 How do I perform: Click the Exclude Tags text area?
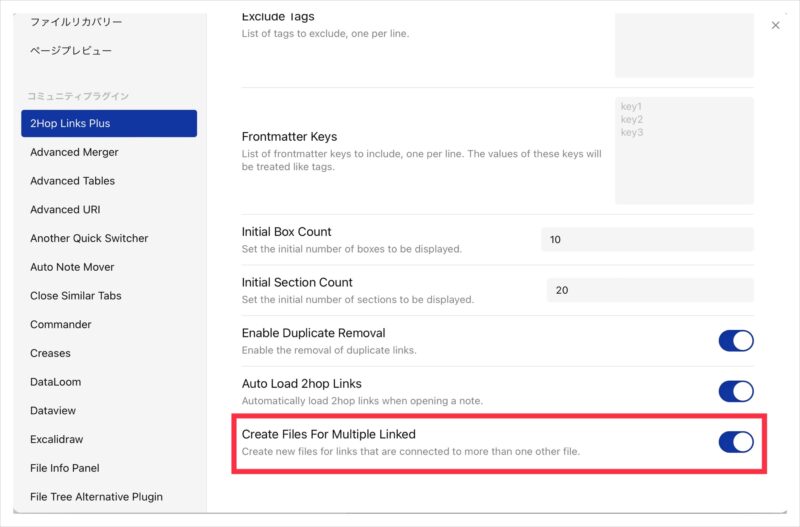(x=684, y=46)
